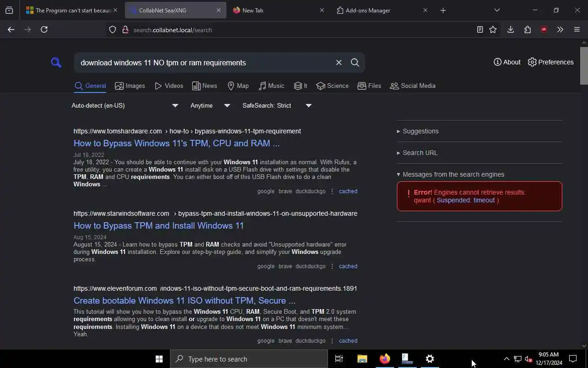Select the General category tab
The width and height of the screenshot is (588, 368).
[x=90, y=86]
